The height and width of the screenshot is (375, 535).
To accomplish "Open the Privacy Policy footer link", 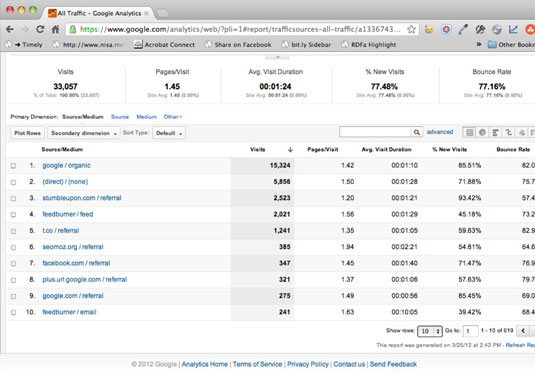I will [308, 364].
